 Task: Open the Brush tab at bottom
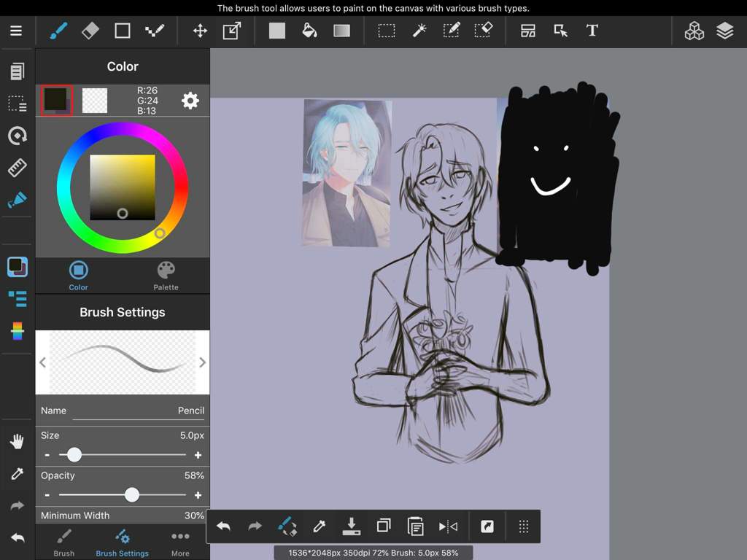[64, 542]
